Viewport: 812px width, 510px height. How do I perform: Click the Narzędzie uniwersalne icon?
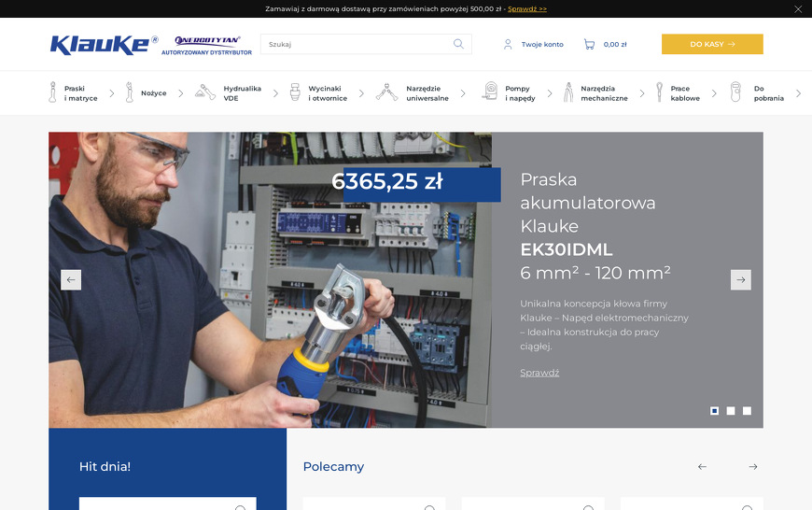pyautogui.click(x=386, y=92)
